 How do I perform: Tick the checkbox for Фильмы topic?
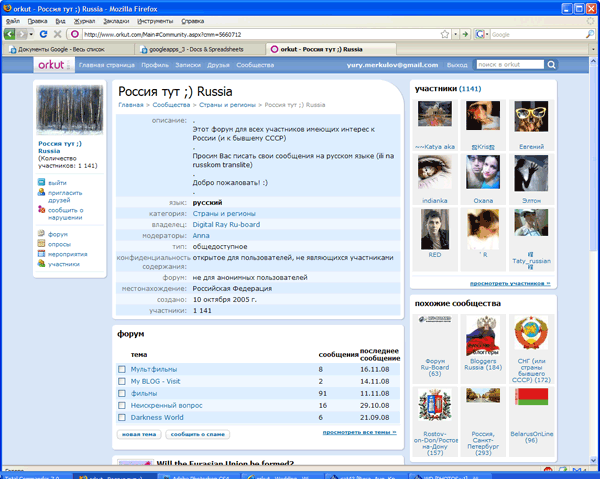(x=122, y=393)
